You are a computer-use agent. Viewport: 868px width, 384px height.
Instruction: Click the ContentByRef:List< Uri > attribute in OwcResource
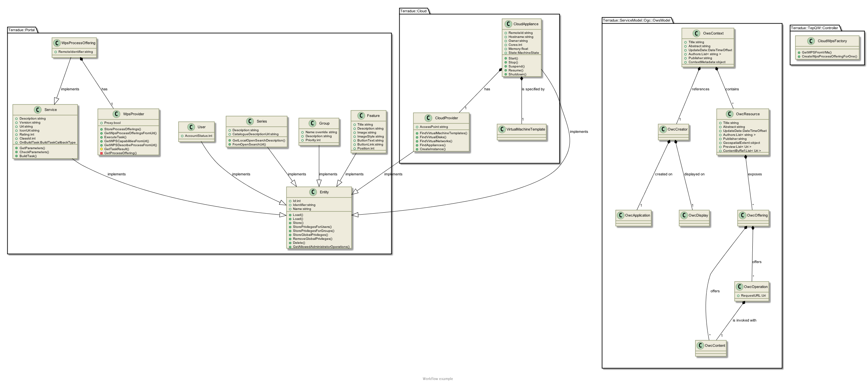point(742,151)
